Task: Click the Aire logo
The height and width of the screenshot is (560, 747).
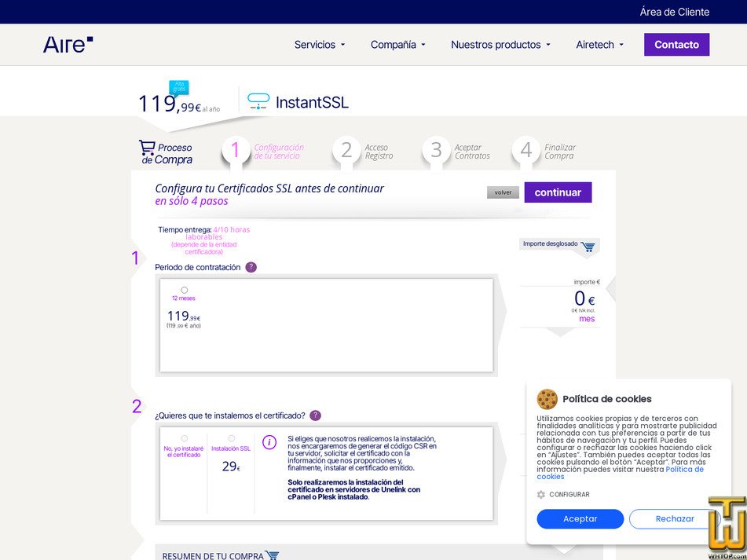Action: 68,45
